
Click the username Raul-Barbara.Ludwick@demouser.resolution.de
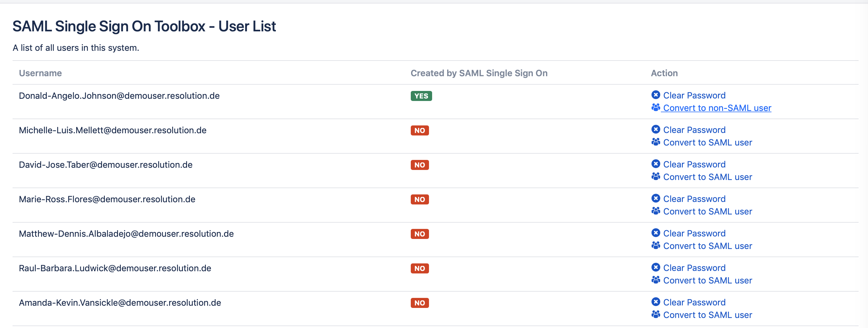115,268
